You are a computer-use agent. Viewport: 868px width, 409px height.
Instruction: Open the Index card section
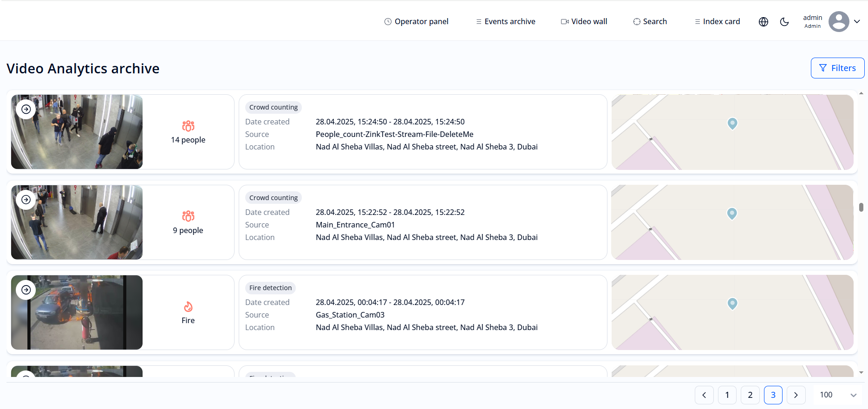coord(717,21)
